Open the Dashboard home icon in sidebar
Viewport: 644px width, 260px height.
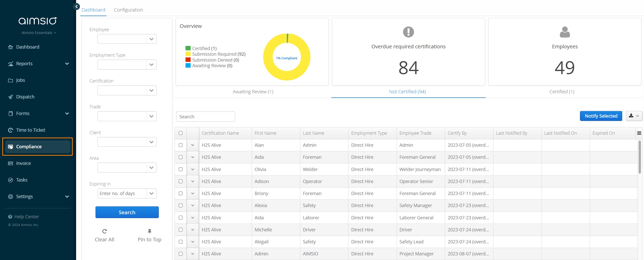pos(10,47)
